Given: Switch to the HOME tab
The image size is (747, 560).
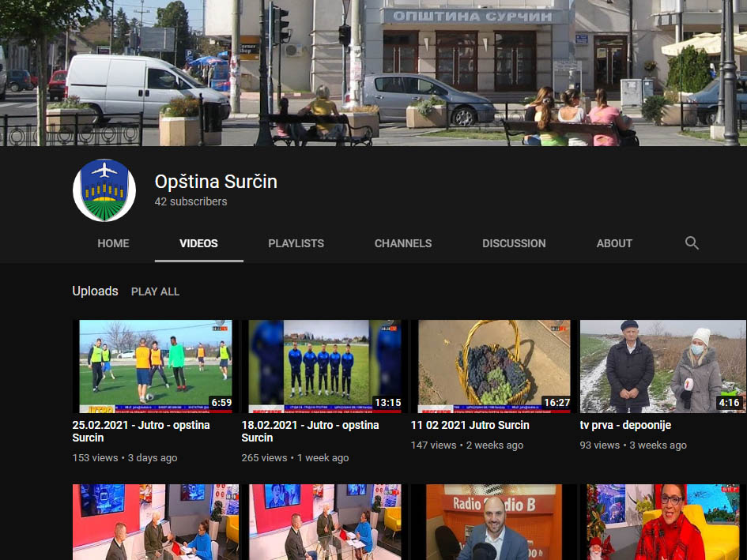Looking at the screenshot, I should 113,243.
